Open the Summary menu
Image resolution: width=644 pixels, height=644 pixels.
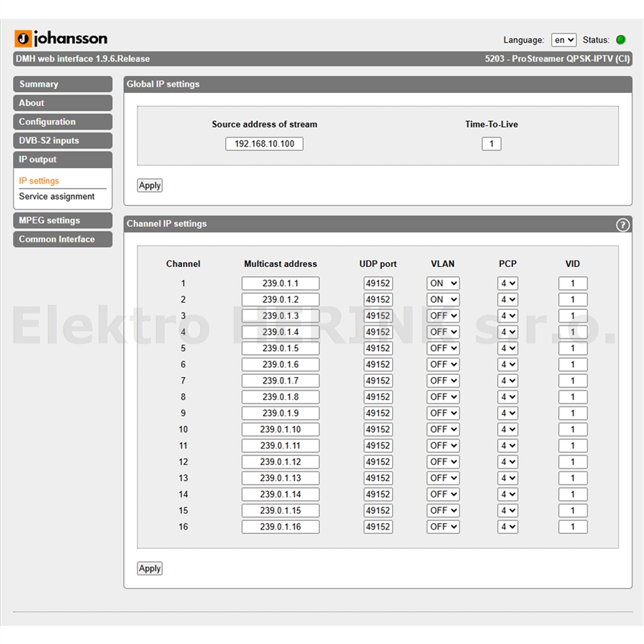pyautogui.click(x=62, y=84)
